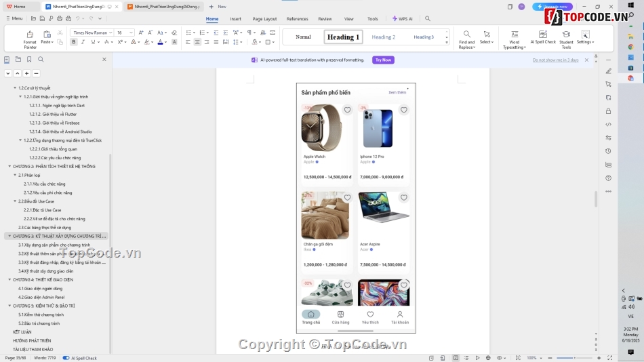The image size is (644, 362).
Task: Click the Clear Formatting eraser icon
Action: click(174, 33)
